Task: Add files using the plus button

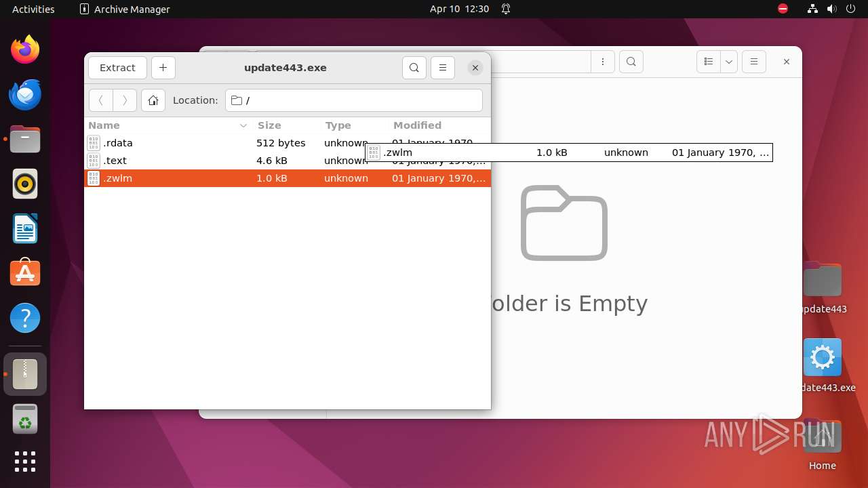Action: 163,68
